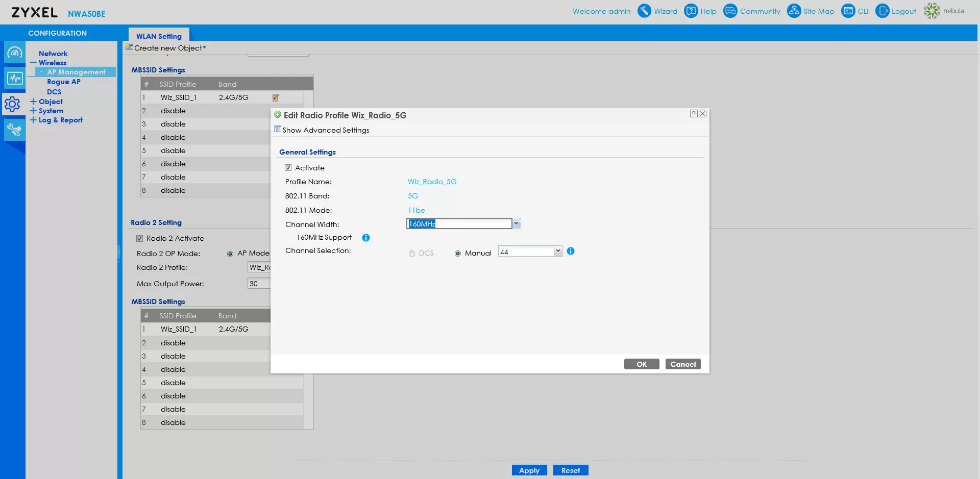980x479 pixels.
Task: Click OK to save radio profile
Action: click(x=642, y=364)
